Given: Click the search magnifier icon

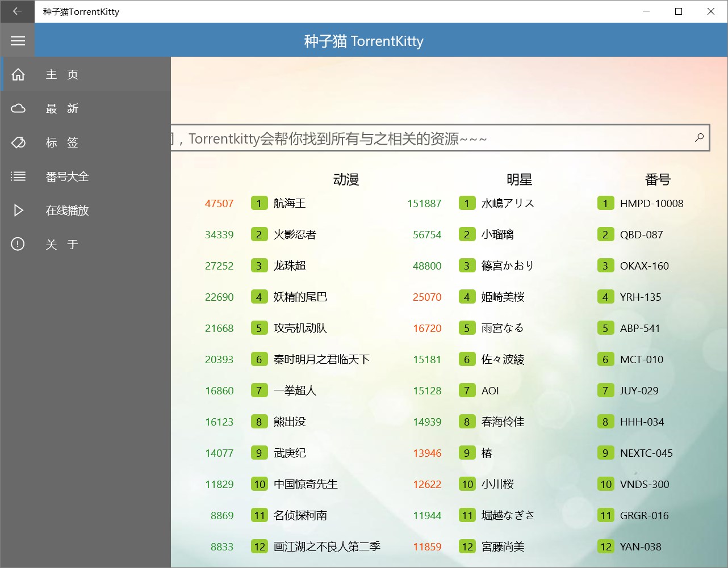Looking at the screenshot, I should [x=699, y=137].
